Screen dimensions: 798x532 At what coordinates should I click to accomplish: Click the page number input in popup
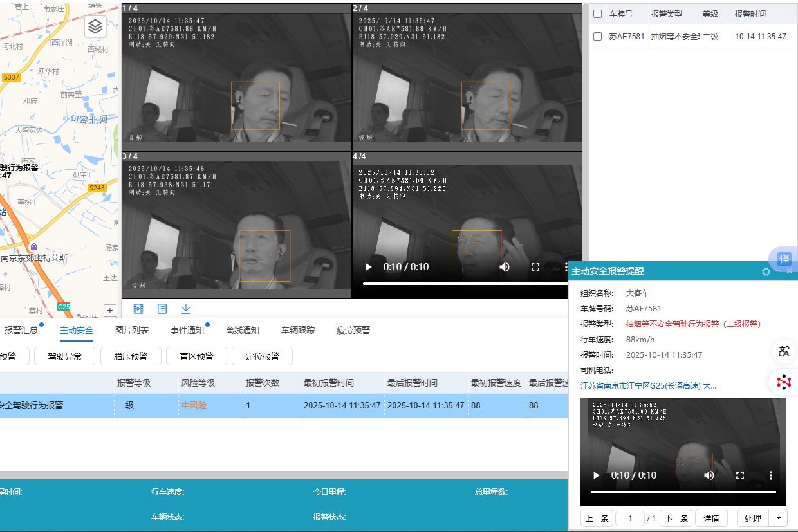pyautogui.click(x=630, y=518)
